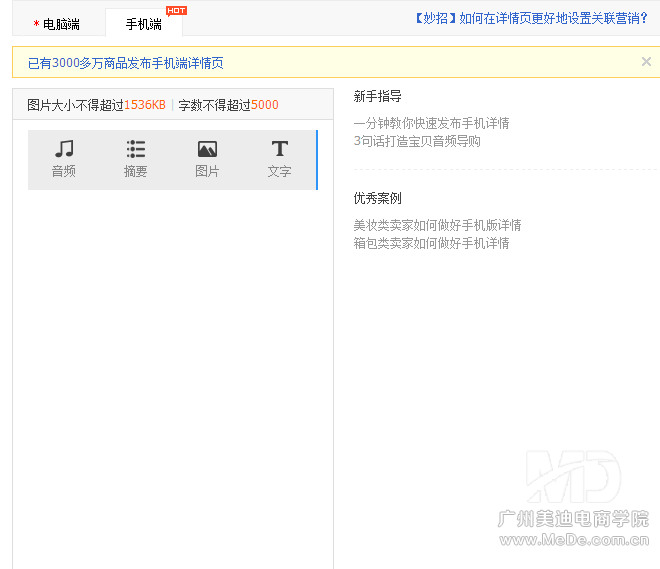Click the HOT badge on 手机端
This screenshot has height=569, width=660.
click(176, 11)
